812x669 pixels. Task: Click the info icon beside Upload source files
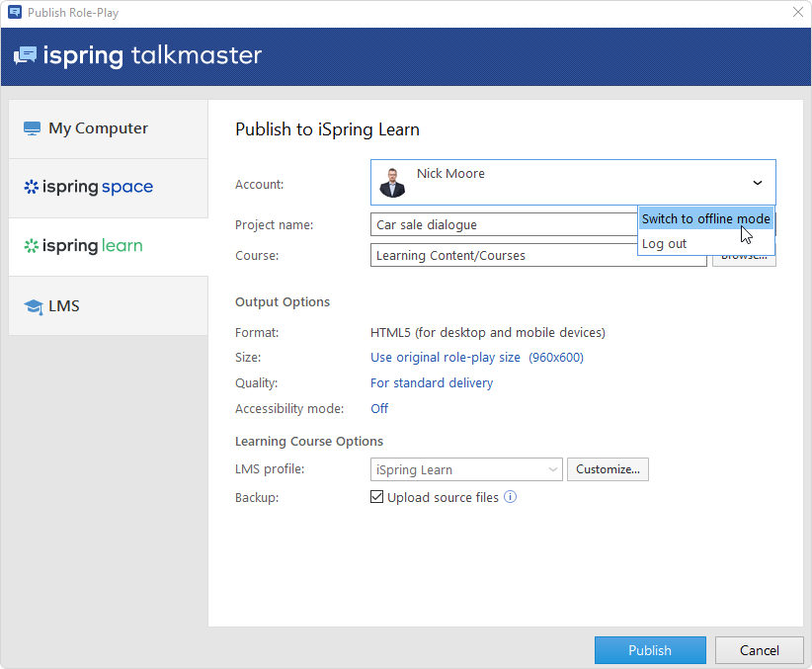pos(510,497)
